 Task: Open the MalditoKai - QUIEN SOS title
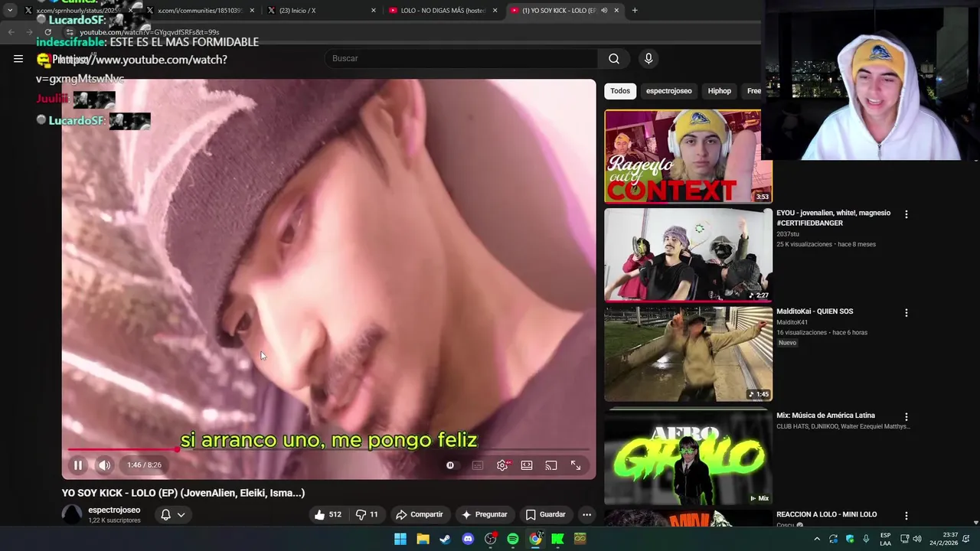(815, 311)
